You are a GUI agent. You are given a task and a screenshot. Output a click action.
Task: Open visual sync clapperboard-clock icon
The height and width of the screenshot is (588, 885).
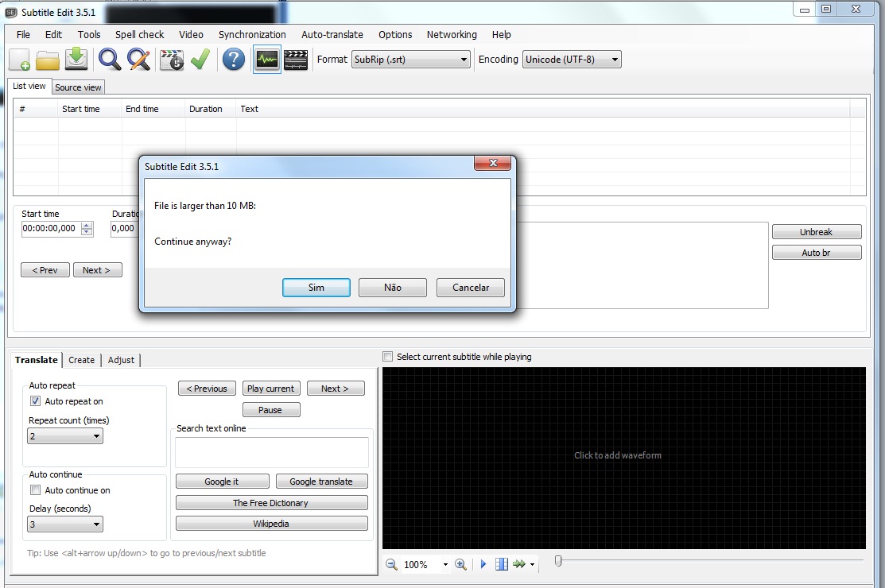pos(172,60)
